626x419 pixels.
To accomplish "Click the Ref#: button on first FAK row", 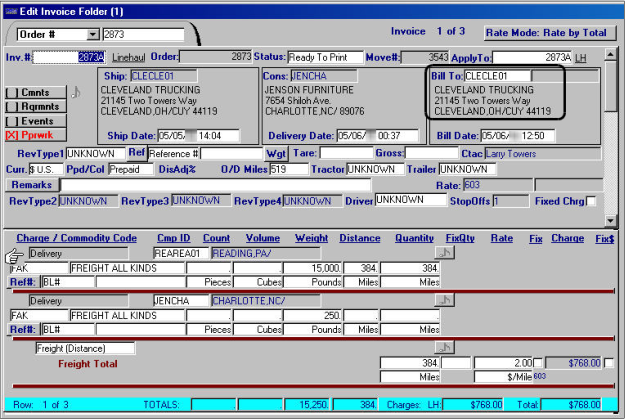I will [x=23, y=282].
